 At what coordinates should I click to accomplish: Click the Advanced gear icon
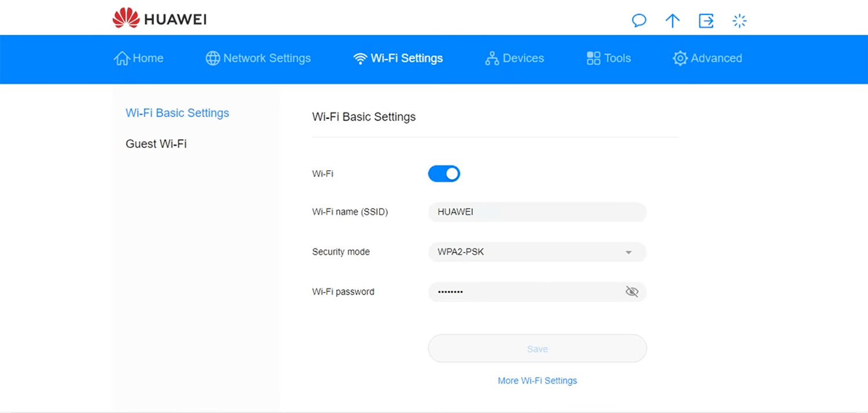click(680, 59)
